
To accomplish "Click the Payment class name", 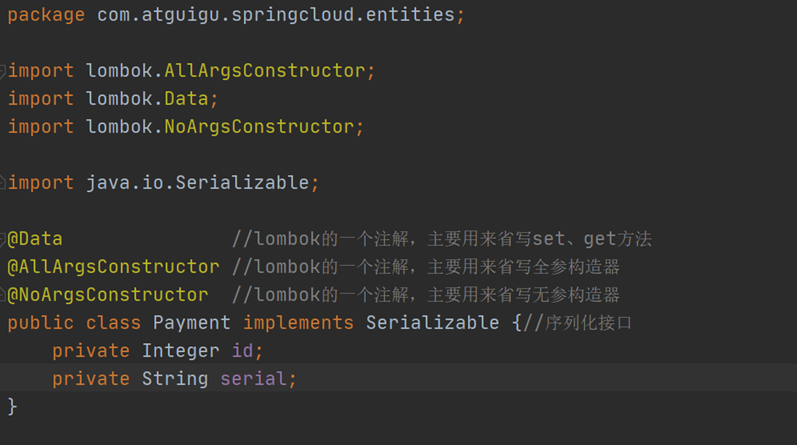I will (x=192, y=322).
